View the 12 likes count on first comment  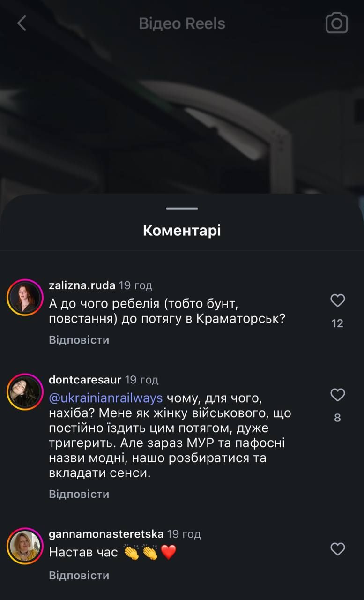[x=337, y=323]
